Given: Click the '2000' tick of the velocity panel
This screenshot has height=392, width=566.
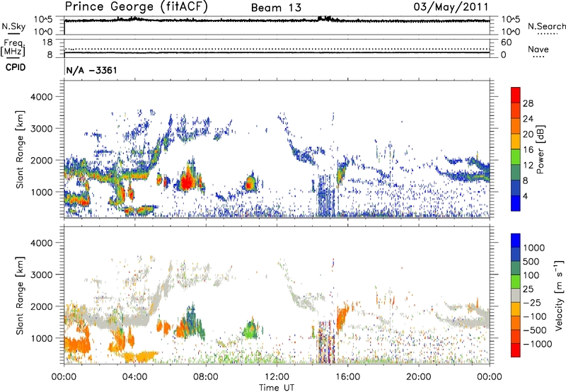Looking at the screenshot, I should coord(41,306).
